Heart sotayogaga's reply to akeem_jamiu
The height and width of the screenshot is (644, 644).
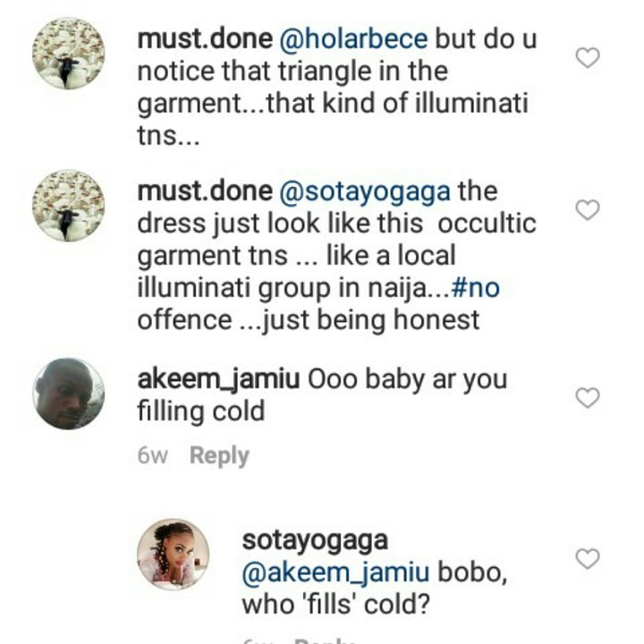point(587,559)
